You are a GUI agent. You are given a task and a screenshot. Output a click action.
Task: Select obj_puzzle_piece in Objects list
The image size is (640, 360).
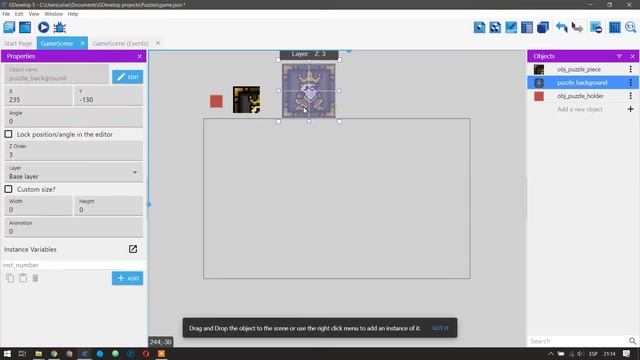click(x=579, y=69)
